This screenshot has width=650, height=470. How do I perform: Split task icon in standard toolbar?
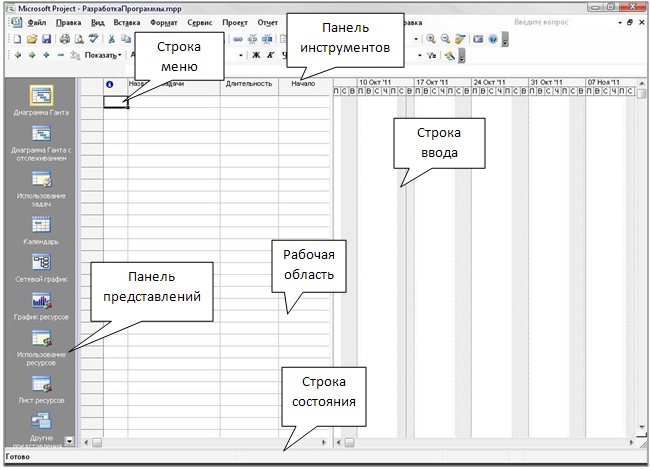(x=267, y=39)
